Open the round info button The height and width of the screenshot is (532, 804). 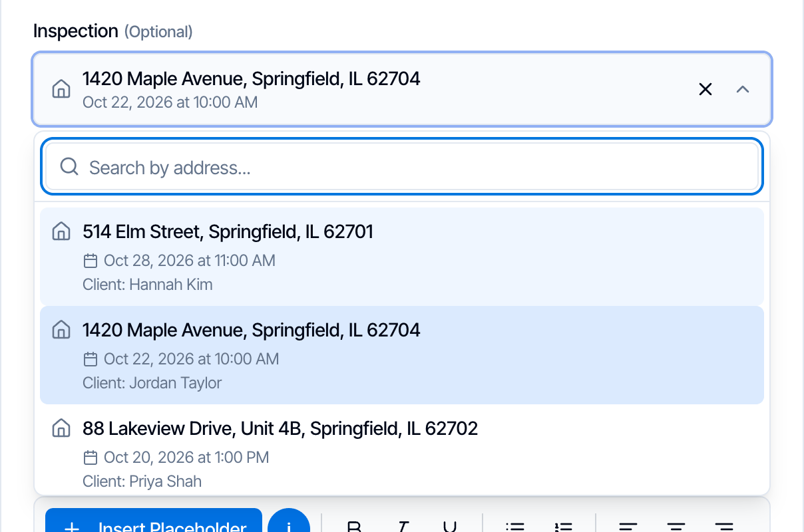(289, 521)
